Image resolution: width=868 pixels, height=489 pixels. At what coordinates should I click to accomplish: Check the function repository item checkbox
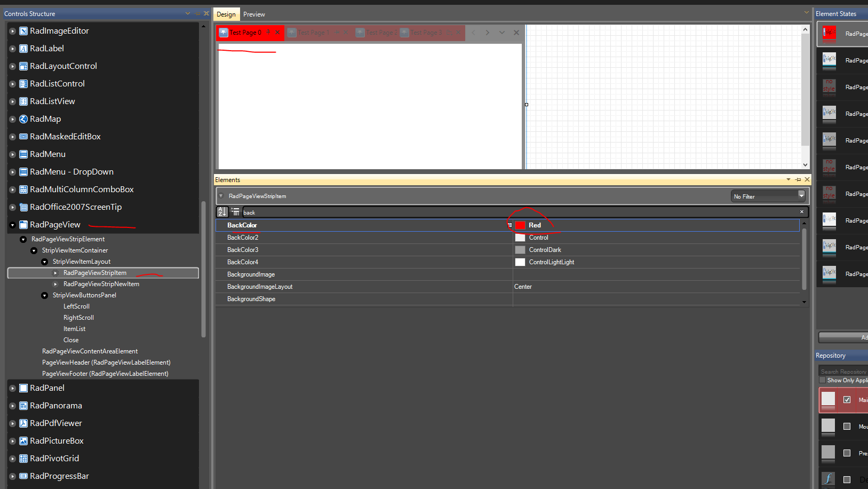(847, 479)
